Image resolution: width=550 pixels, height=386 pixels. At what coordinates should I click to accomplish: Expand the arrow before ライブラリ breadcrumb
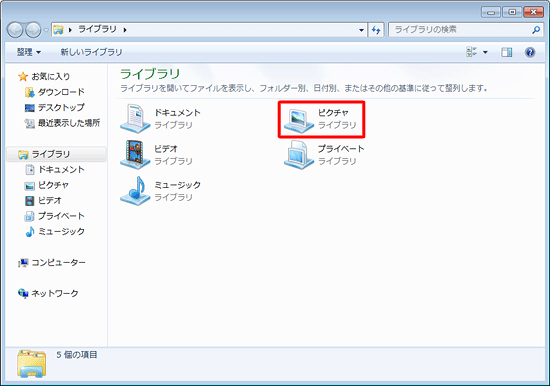(x=70, y=30)
